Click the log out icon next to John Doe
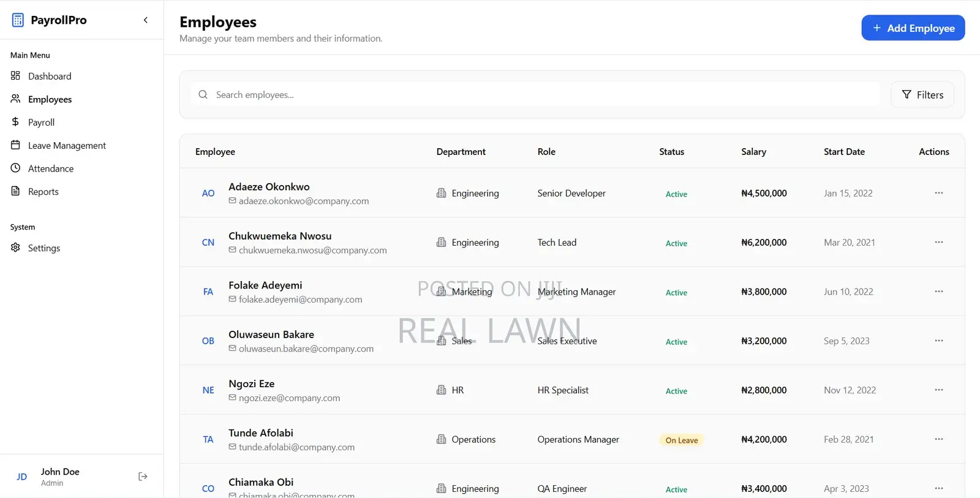This screenshot has width=980, height=498. (x=143, y=477)
